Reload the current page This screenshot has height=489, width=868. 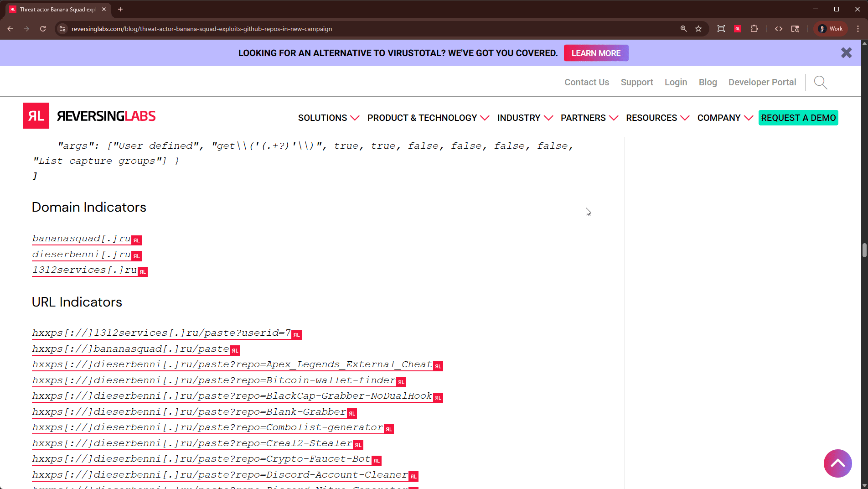click(43, 29)
